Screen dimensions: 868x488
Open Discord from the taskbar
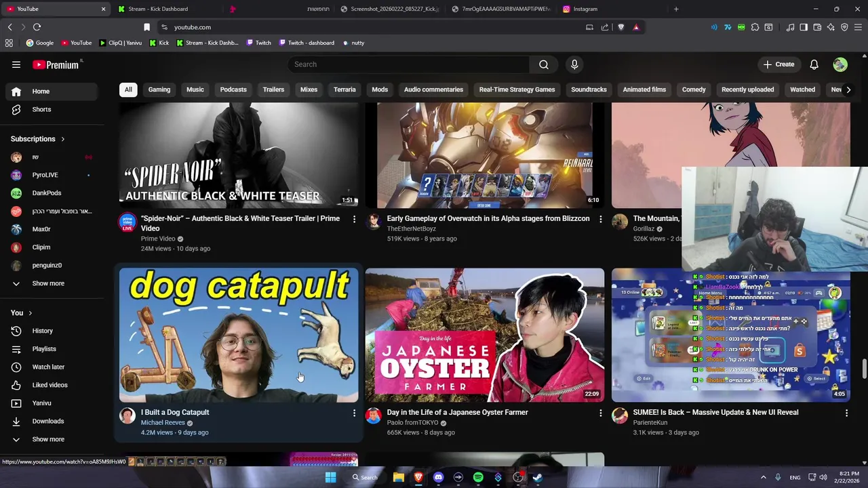[438, 477]
